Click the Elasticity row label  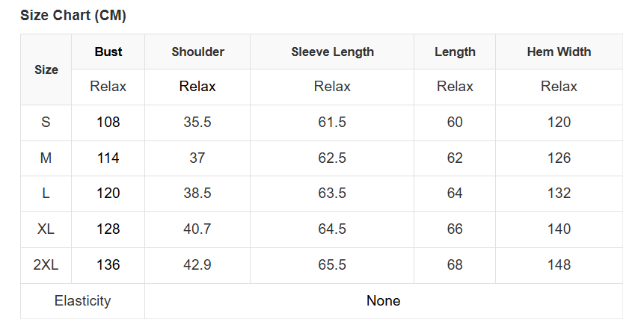tap(82, 301)
